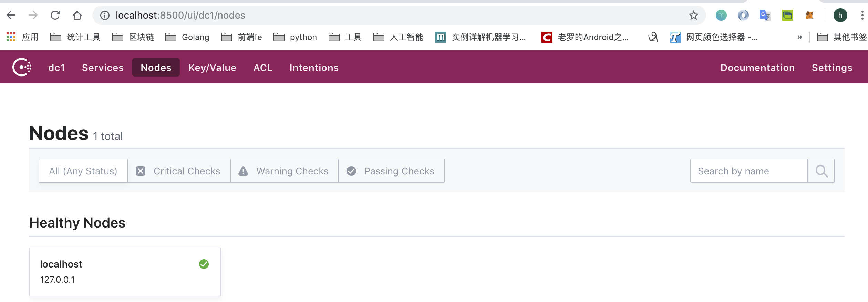Screen dimensions: 868x302
Task: Open the All (Any Status) dropdown
Action: tap(83, 171)
